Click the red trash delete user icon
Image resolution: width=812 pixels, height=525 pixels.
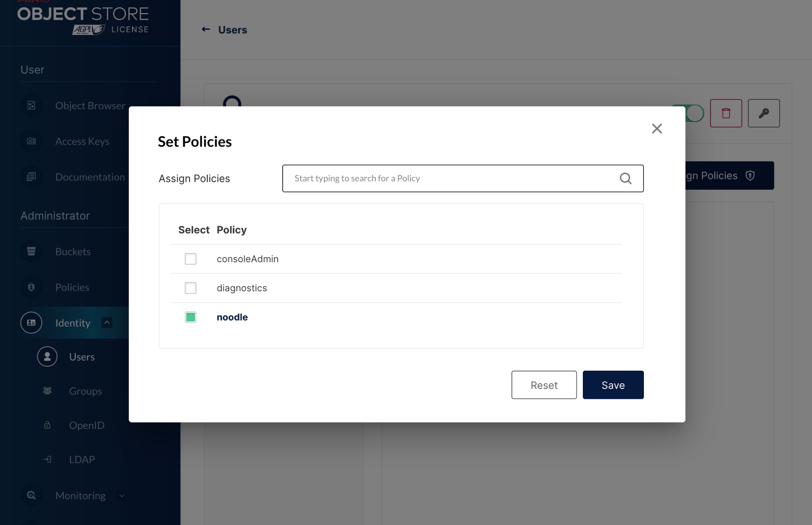point(726,113)
